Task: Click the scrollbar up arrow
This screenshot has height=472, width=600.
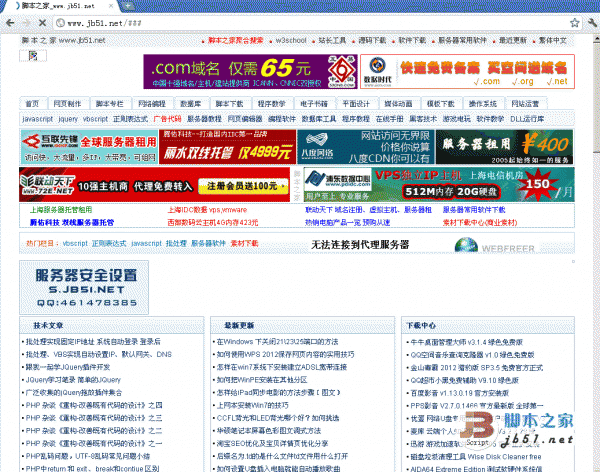Action: click(596, 39)
